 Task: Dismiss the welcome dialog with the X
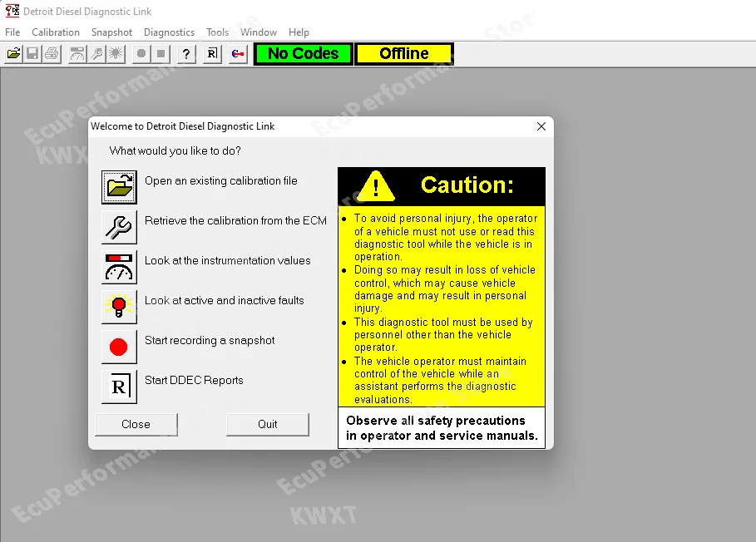pyautogui.click(x=541, y=126)
